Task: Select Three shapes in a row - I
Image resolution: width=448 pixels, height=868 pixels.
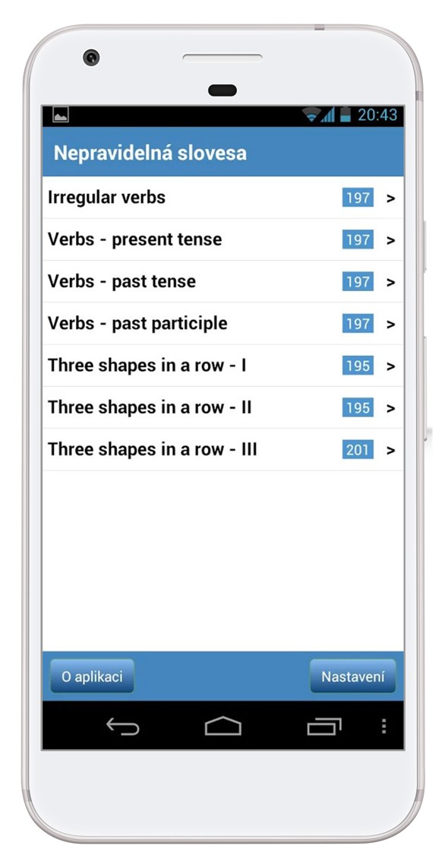Action: click(223, 366)
